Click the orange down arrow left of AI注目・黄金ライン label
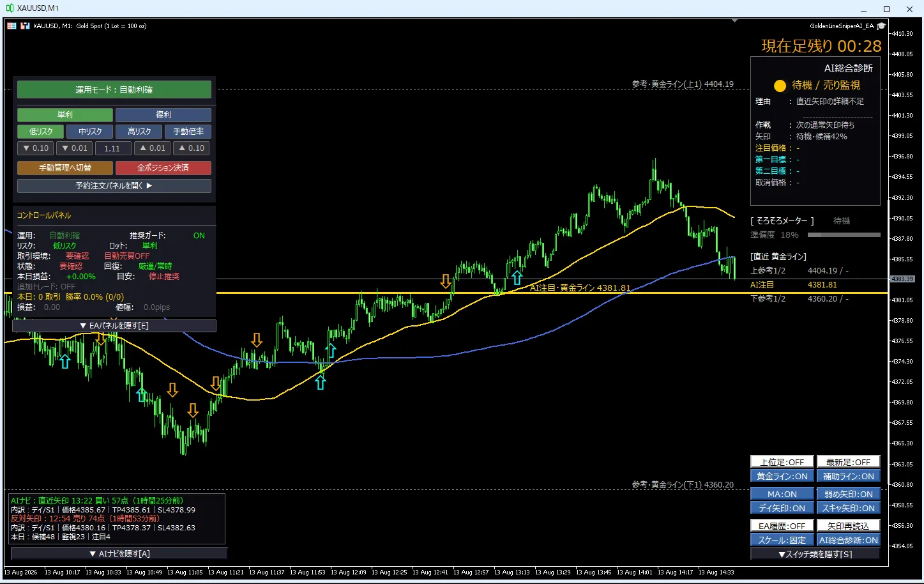 point(446,281)
